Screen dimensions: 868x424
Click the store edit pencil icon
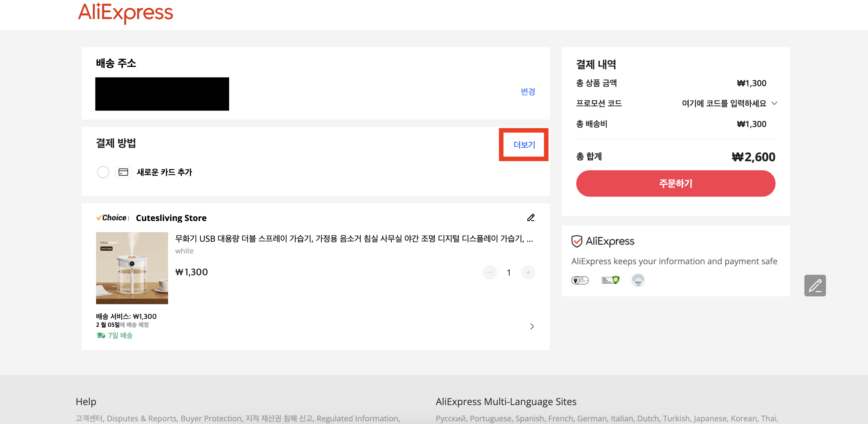tap(531, 218)
